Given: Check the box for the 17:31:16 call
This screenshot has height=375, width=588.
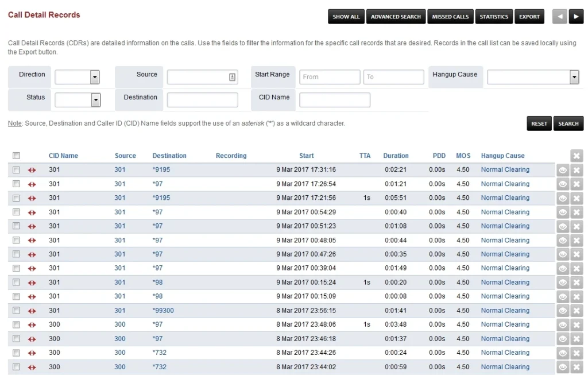Looking at the screenshot, I should [17, 170].
